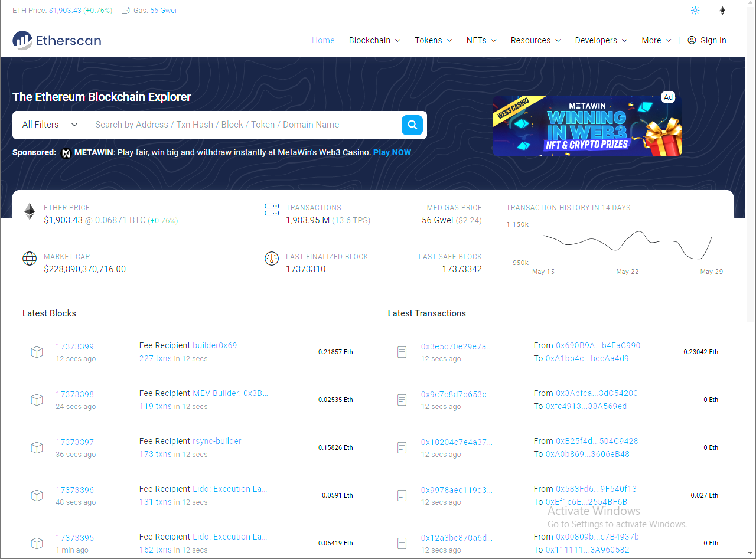This screenshot has height=559, width=756.
Task: Open transaction 0x9c7c8d7b653c
Action: point(456,394)
